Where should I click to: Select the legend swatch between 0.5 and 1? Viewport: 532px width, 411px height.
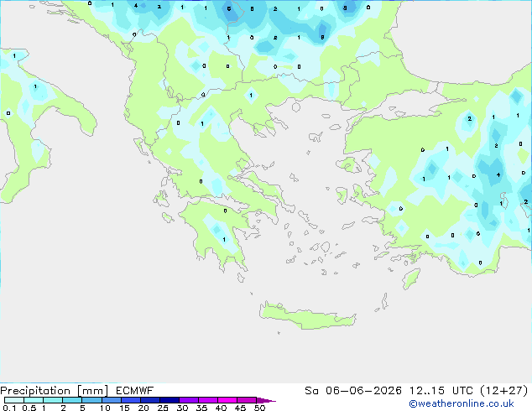34,400
